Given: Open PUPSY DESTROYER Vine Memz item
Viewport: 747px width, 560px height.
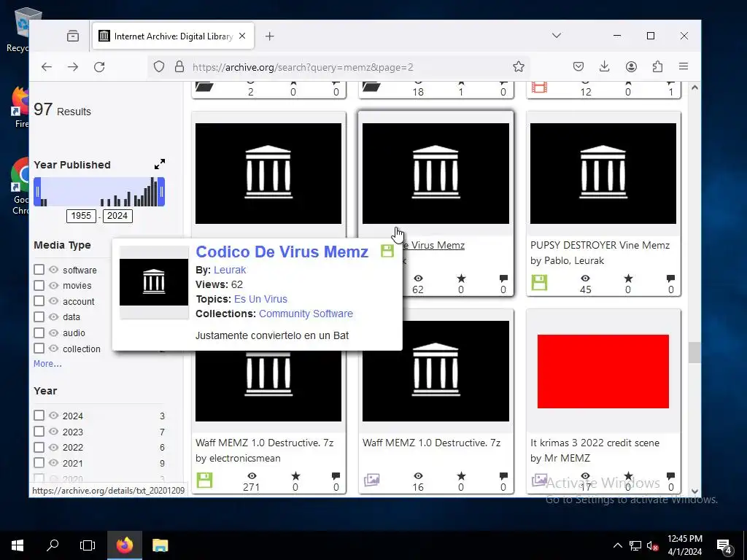Looking at the screenshot, I should click(x=600, y=245).
